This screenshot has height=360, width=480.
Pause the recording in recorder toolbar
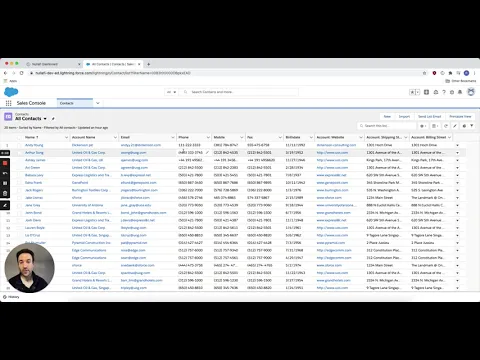click(x=5, y=183)
